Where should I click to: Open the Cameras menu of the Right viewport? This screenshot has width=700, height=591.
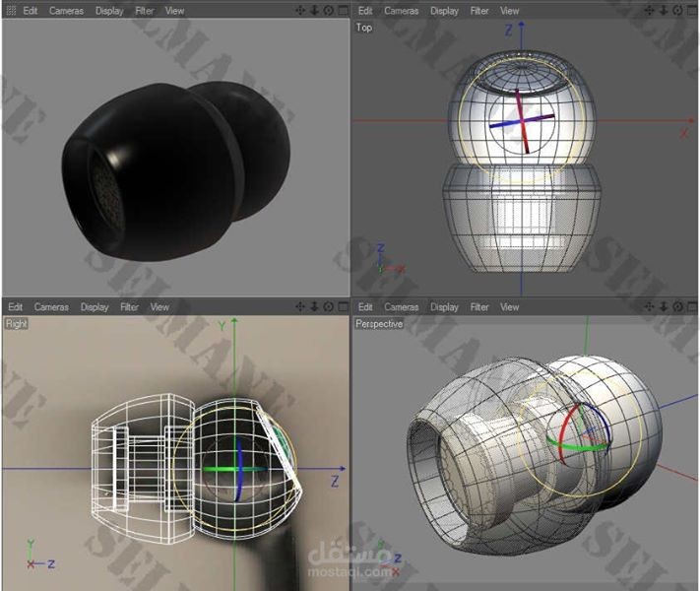[51, 307]
